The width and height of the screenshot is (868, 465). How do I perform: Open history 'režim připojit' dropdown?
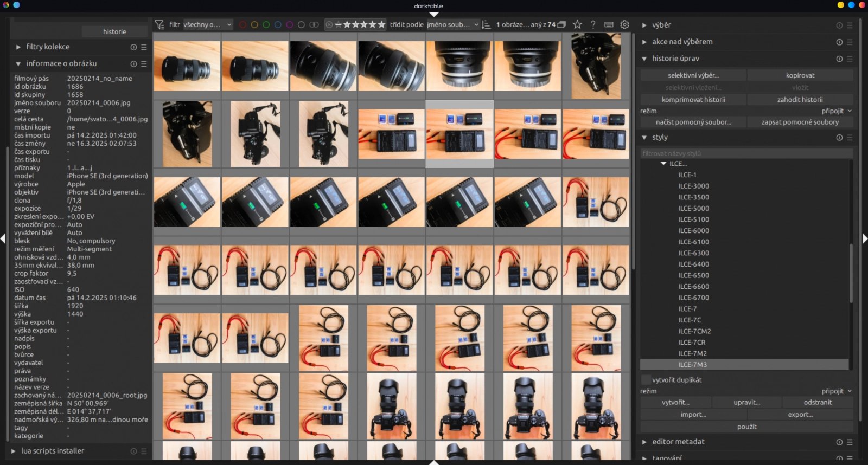point(837,111)
